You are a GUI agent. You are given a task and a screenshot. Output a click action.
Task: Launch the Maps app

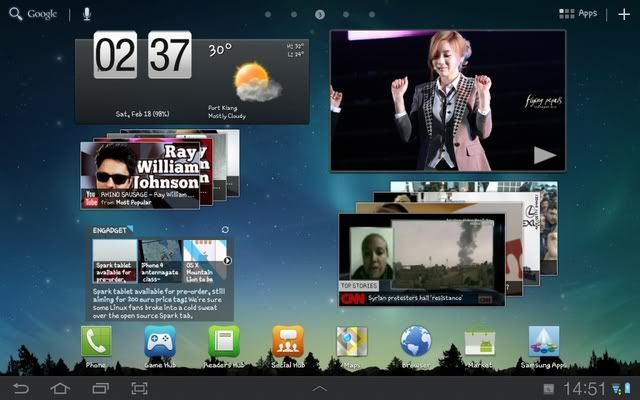352,342
